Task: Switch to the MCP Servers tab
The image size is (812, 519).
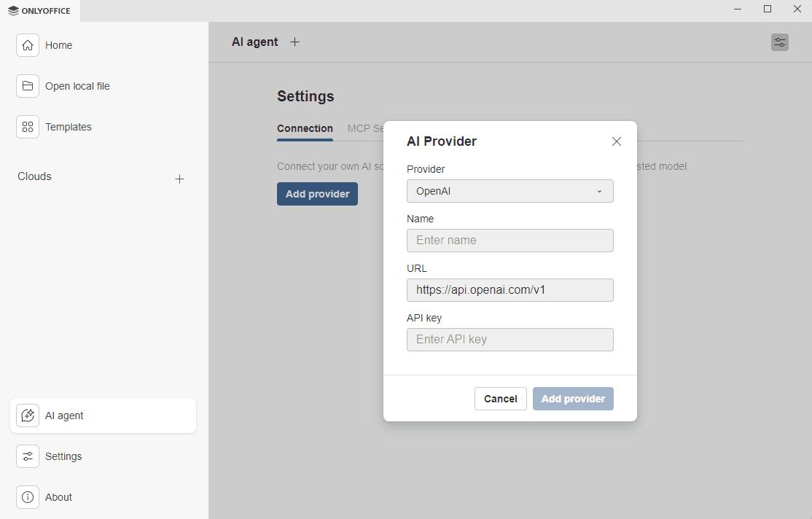Action: [x=366, y=128]
